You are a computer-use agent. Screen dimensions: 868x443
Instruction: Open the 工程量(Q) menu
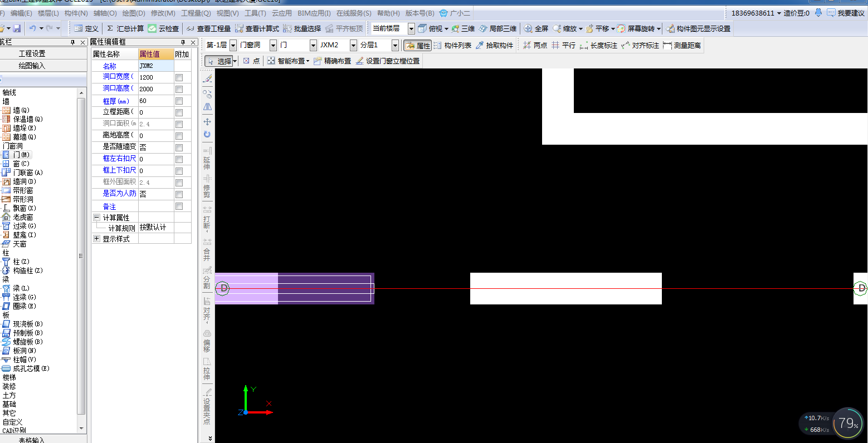pos(196,13)
